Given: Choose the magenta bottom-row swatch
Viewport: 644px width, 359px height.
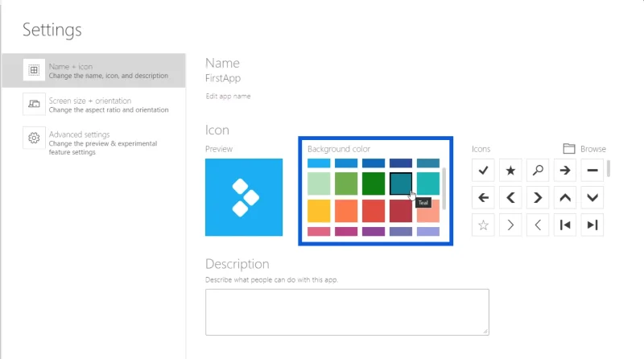Looking at the screenshot, I should click(346, 231).
